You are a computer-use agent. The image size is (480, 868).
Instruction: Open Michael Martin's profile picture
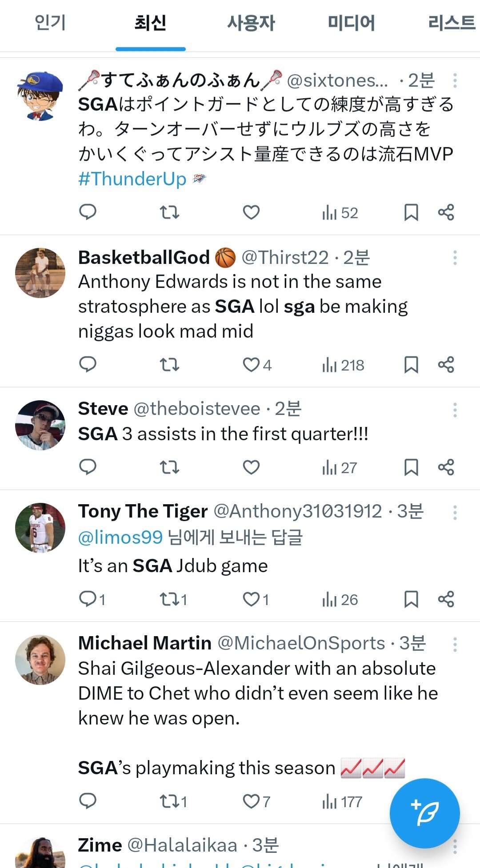(x=40, y=660)
